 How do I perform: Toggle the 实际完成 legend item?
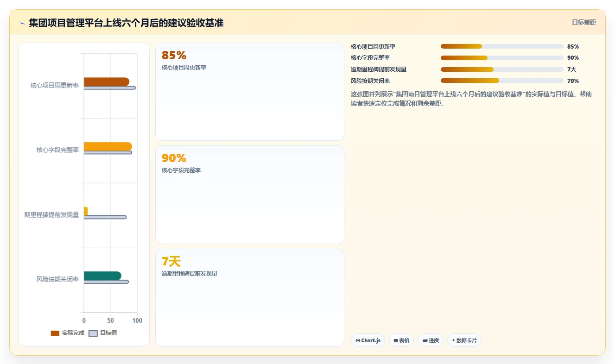click(x=68, y=333)
